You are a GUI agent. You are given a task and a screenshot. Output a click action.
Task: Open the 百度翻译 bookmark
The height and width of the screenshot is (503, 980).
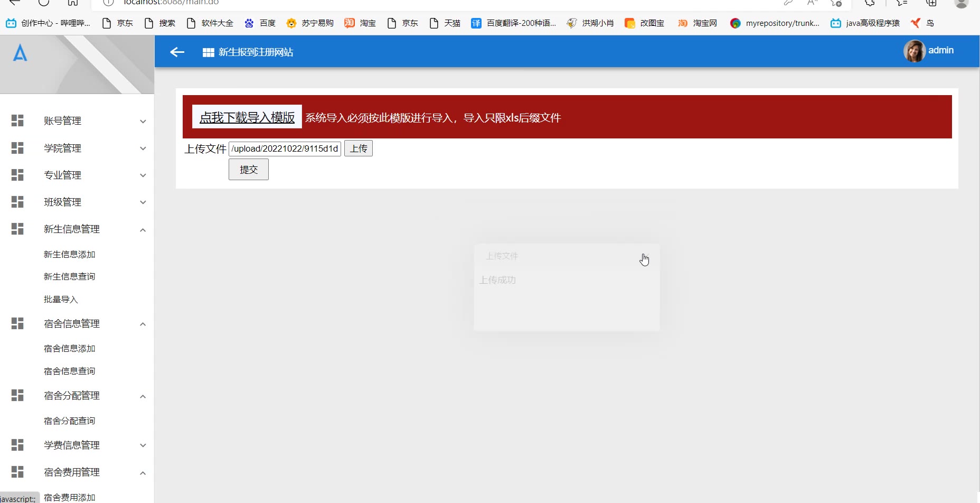click(x=514, y=23)
